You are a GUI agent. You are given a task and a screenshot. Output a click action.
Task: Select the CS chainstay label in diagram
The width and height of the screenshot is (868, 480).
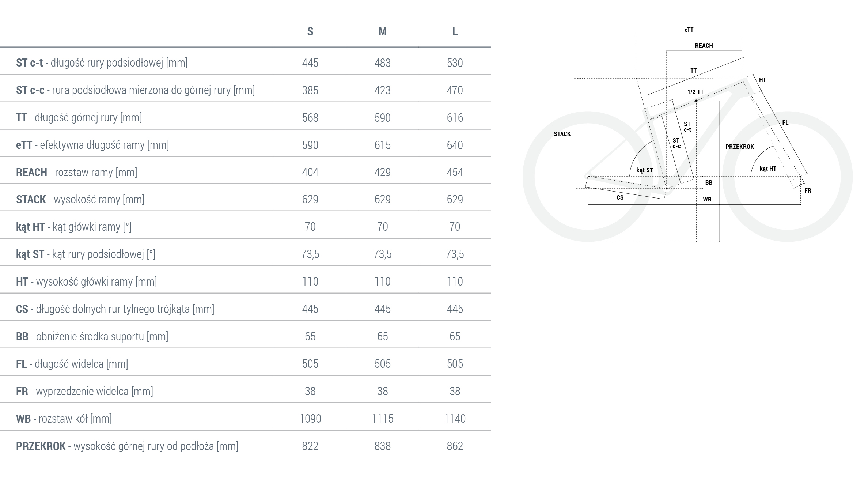(x=620, y=198)
